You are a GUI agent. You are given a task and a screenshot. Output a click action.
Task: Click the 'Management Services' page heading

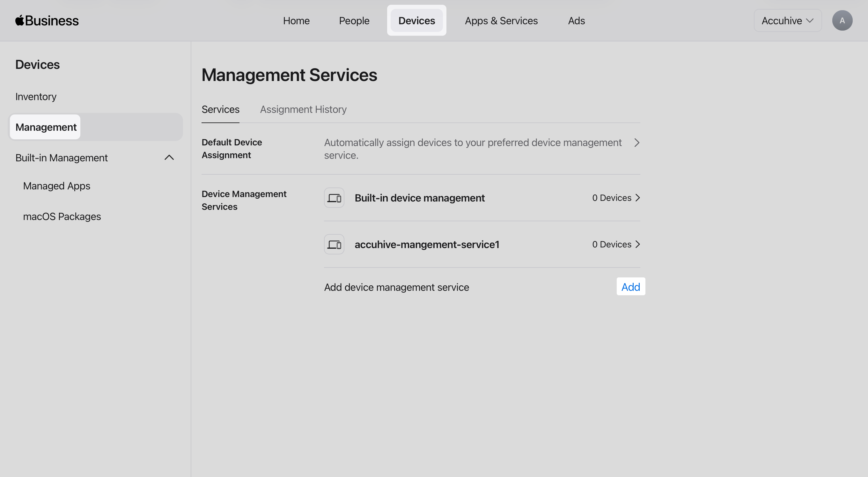[289, 75]
